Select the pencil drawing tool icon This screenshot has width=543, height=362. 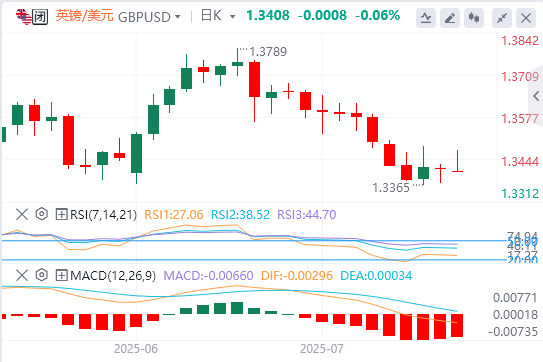pos(450,18)
